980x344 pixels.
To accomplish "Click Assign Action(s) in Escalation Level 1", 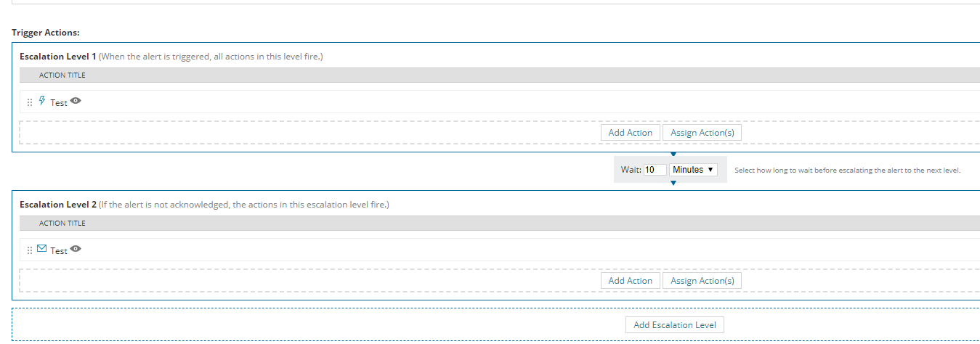I will click(x=702, y=133).
